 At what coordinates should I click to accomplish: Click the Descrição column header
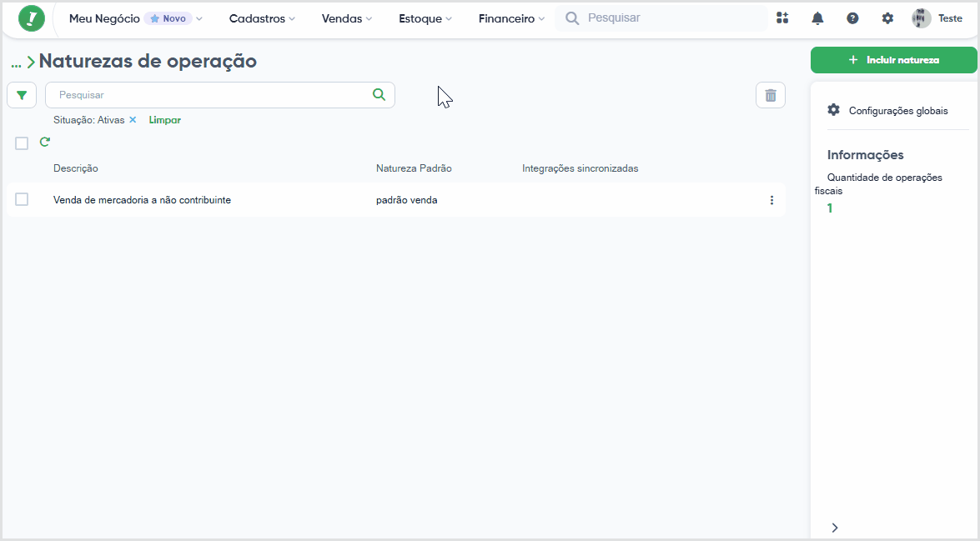tap(76, 168)
